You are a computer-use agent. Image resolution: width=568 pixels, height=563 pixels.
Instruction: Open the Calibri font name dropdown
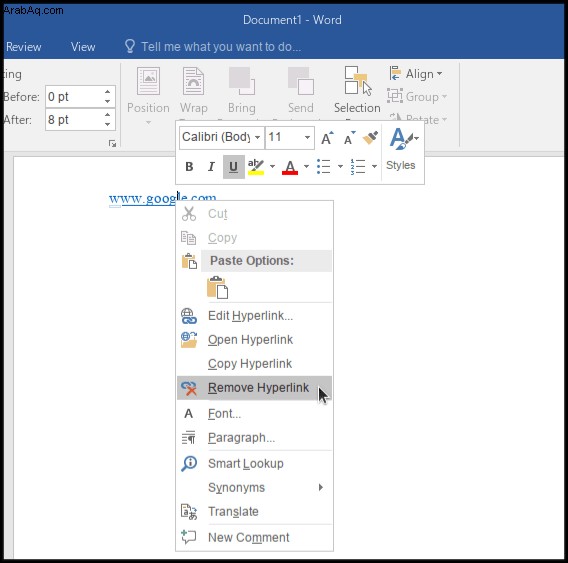coord(257,138)
